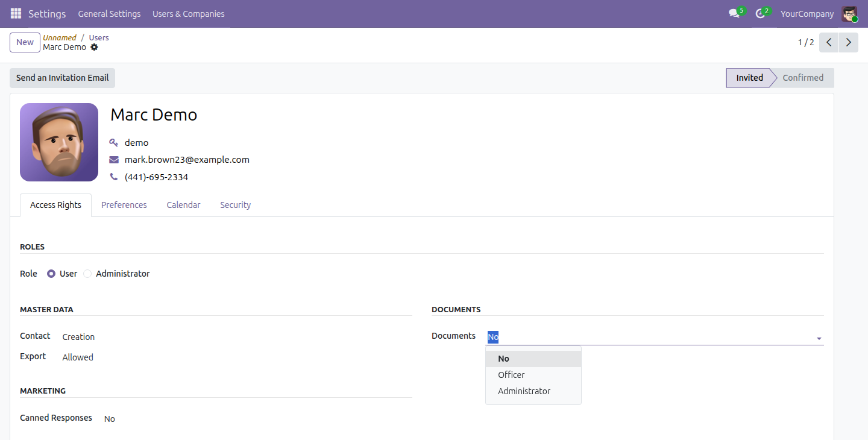Click the user avatar in top bar
The image size is (868, 440).
pyautogui.click(x=850, y=14)
